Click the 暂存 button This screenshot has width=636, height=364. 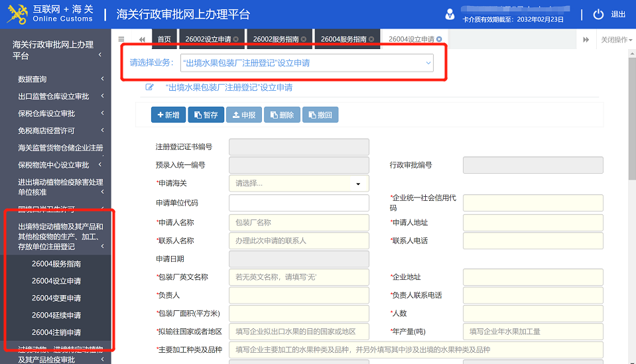click(x=206, y=115)
